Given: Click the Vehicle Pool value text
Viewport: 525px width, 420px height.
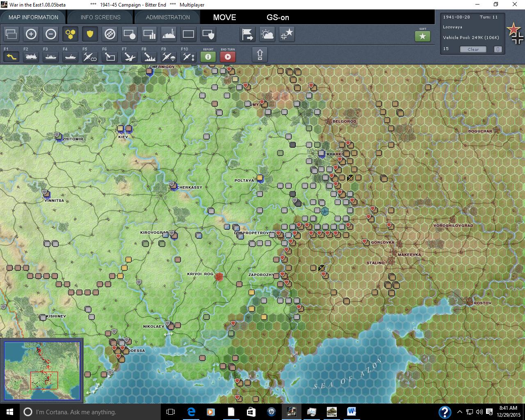Looking at the screenshot, I should 471,37.
